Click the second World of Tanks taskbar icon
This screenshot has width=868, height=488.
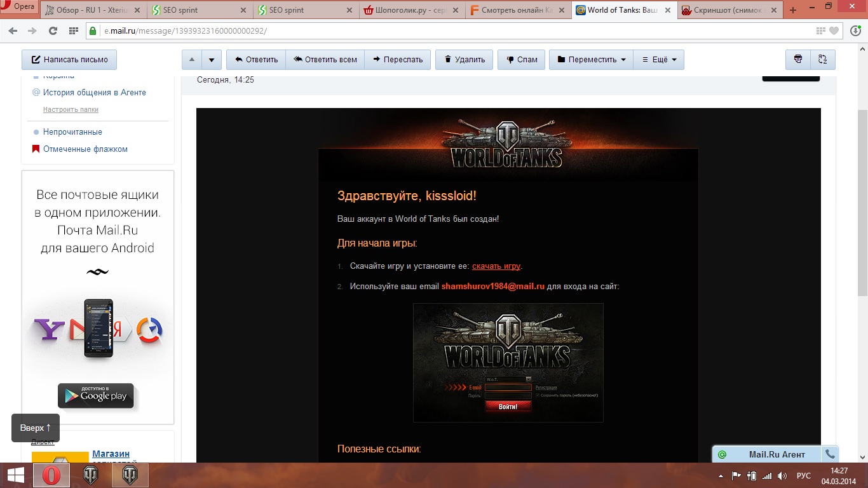(130, 475)
